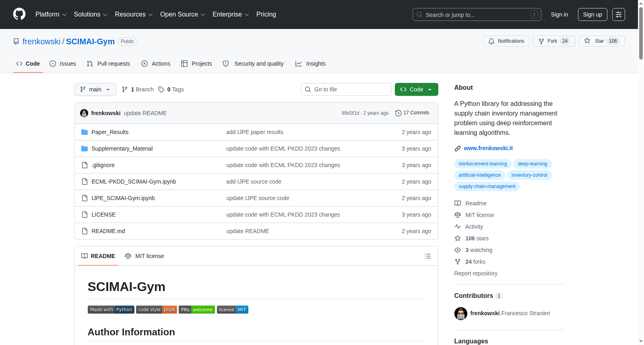Expand the green Code dropdown button
The width and height of the screenshot is (644, 345).
pyautogui.click(x=417, y=89)
